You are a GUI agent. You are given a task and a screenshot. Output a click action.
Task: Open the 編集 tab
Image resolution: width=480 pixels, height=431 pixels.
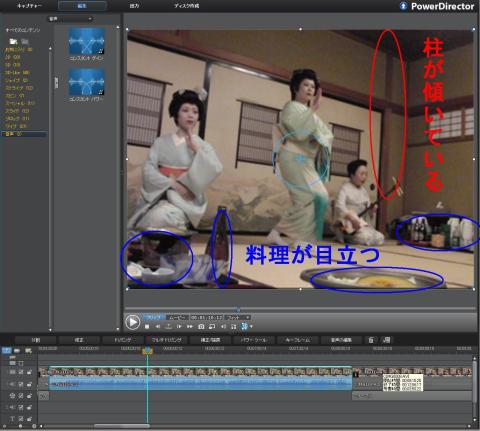[82, 6]
